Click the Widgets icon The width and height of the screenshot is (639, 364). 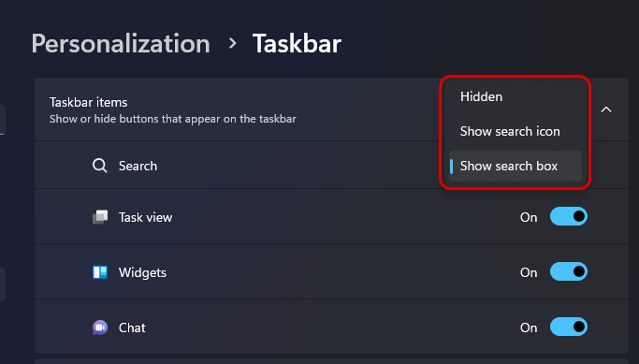(100, 272)
